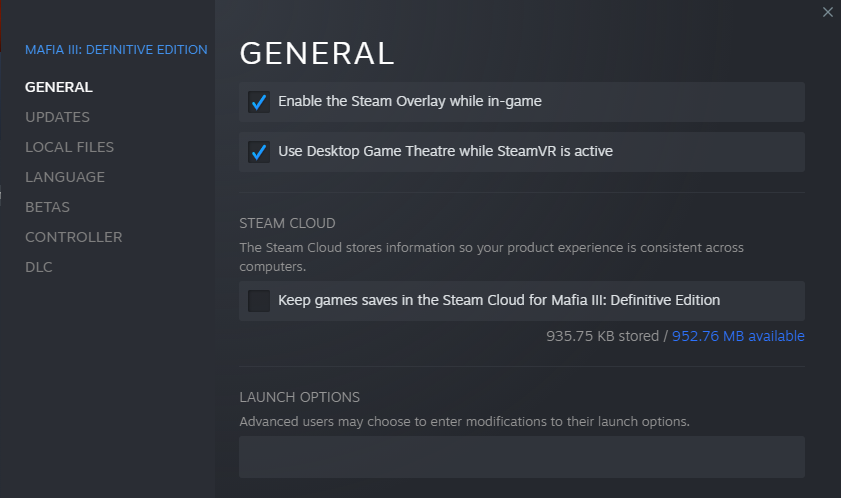Show the CONTROLLER settings
The height and width of the screenshot is (498, 841).
[x=74, y=237]
